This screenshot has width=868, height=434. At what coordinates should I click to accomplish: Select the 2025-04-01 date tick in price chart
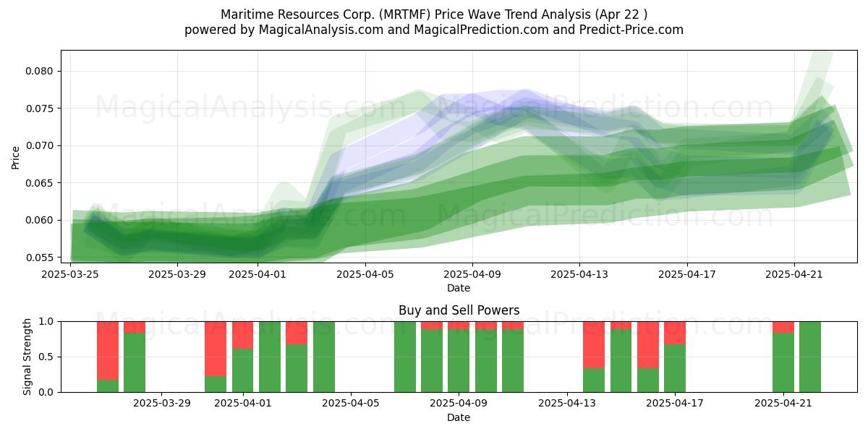pyautogui.click(x=258, y=275)
